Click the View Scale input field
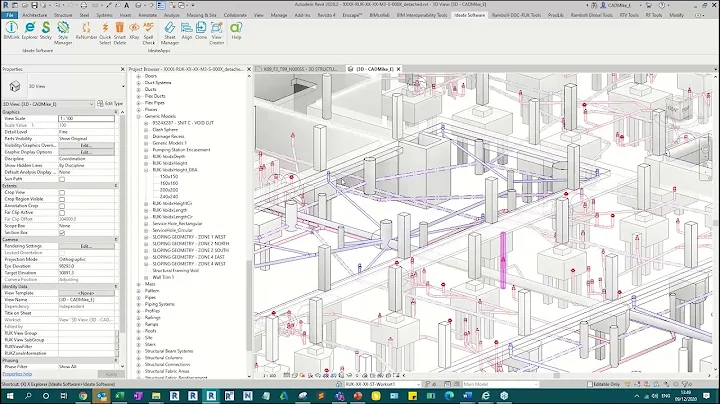 coord(86,118)
